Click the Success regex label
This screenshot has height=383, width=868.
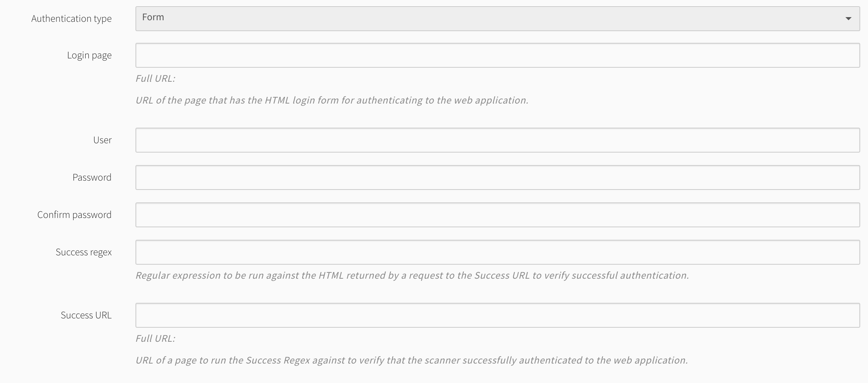(84, 252)
